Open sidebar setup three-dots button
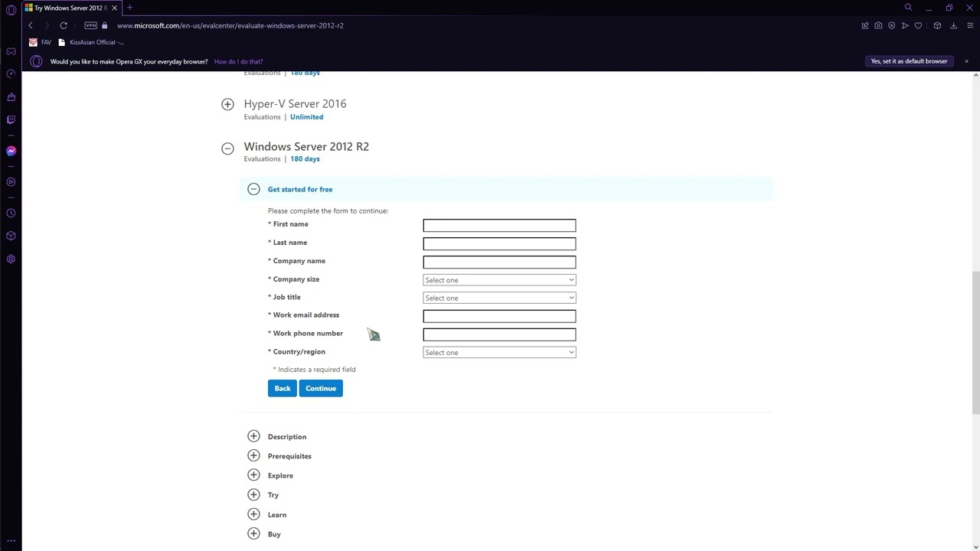The image size is (980, 551). tap(11, 541)
